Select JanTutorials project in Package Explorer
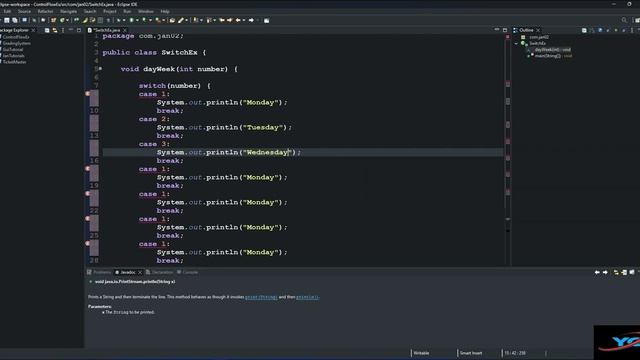This screenshot has width=640, height=360. [13, 56]
